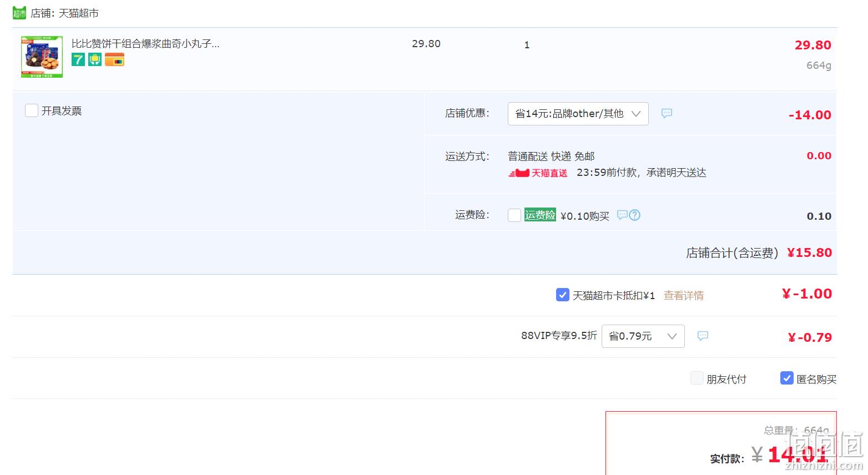The height and width of the screenshot is (475, 868).
Task: Open 查看详情 link for supermarket card
Action: pyautogui.click(x=683, y=296)
